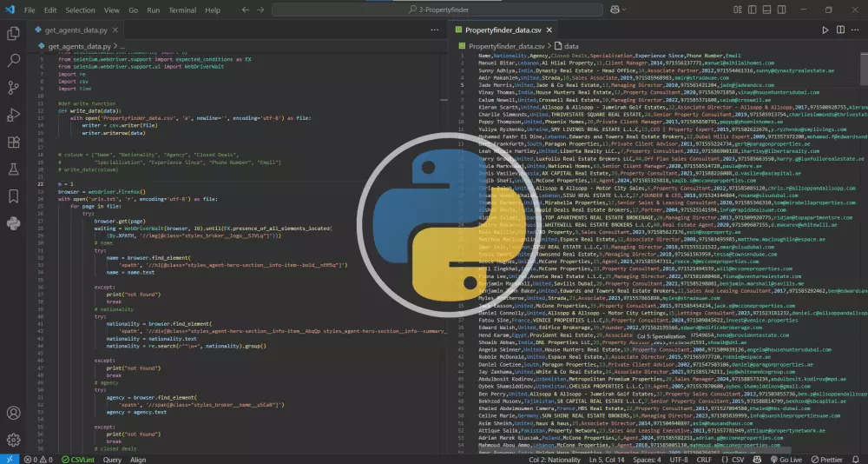868x464 pixels.
Task: Click CSV row starting 'Sunny Adhiya'
Action: [x=656, y=70]
